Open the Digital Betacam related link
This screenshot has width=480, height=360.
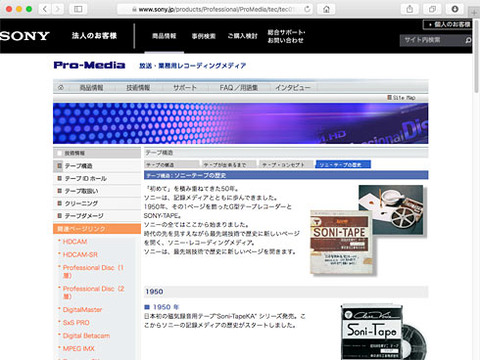point(86,336)
